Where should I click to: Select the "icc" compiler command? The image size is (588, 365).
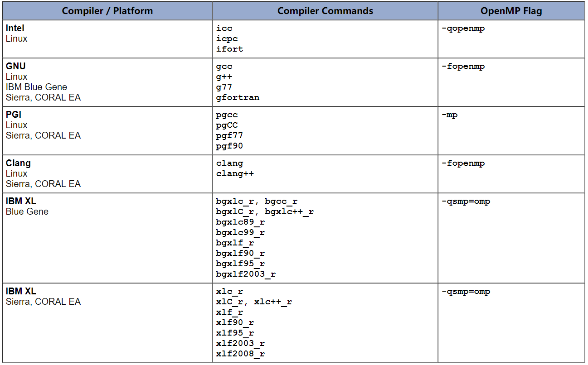[x=224, y=28]
